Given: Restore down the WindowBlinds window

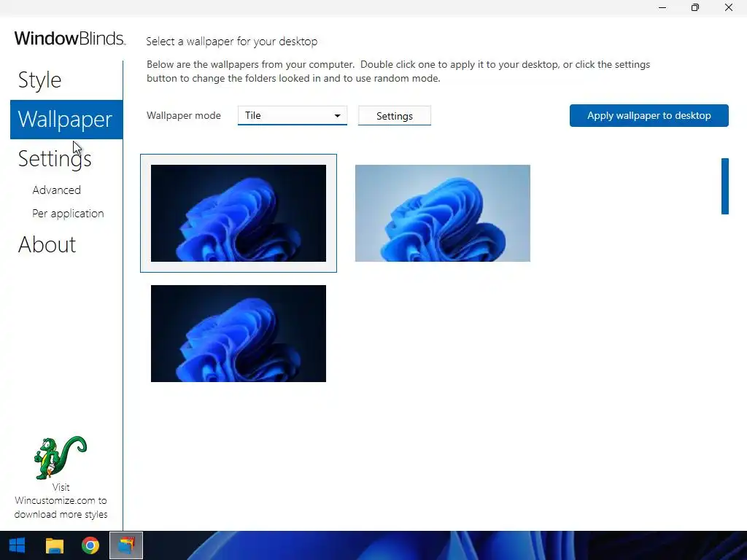Looking at the screenshot, I should [695, 7].
